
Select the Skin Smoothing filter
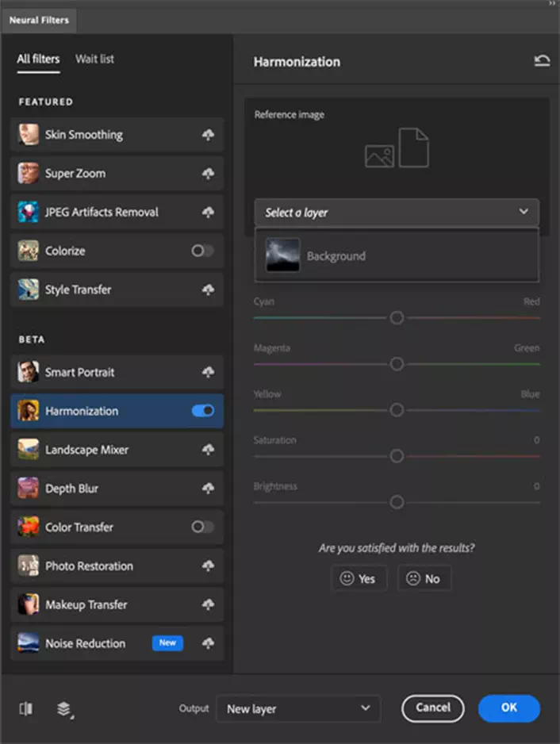117,135
